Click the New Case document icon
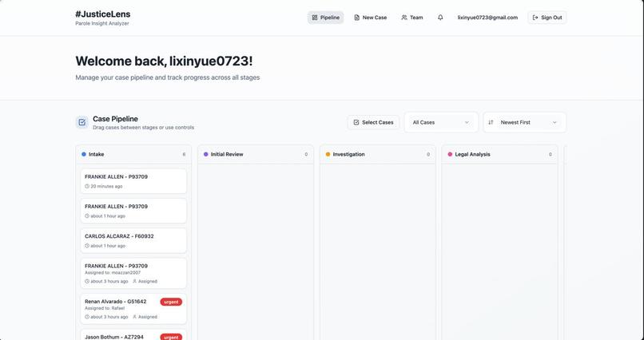Image resolution: width=644 pixels, height=340 pixels. tap(356, 18)
